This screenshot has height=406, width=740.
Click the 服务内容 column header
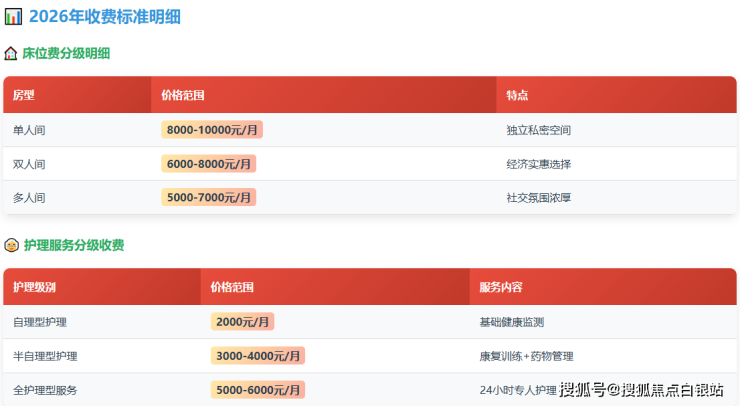tap(501, 287)
